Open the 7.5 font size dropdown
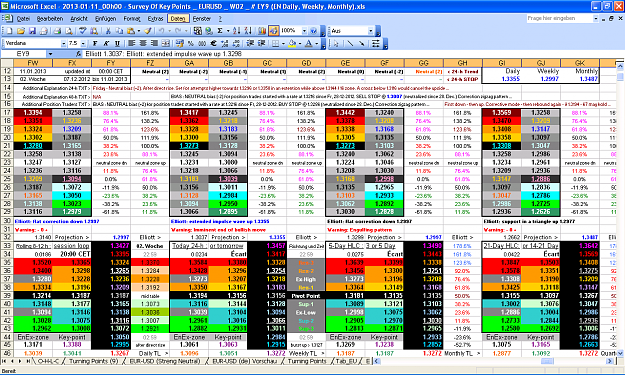Image resolution: width=625 pixels, height=375 pixels. pyautogui.click(x=83, y=43)
